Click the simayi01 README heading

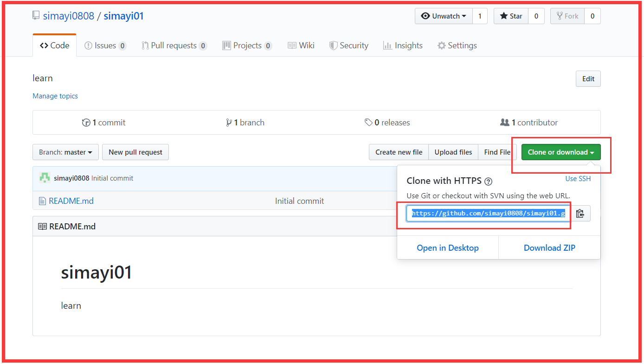(x=97, y=272)
